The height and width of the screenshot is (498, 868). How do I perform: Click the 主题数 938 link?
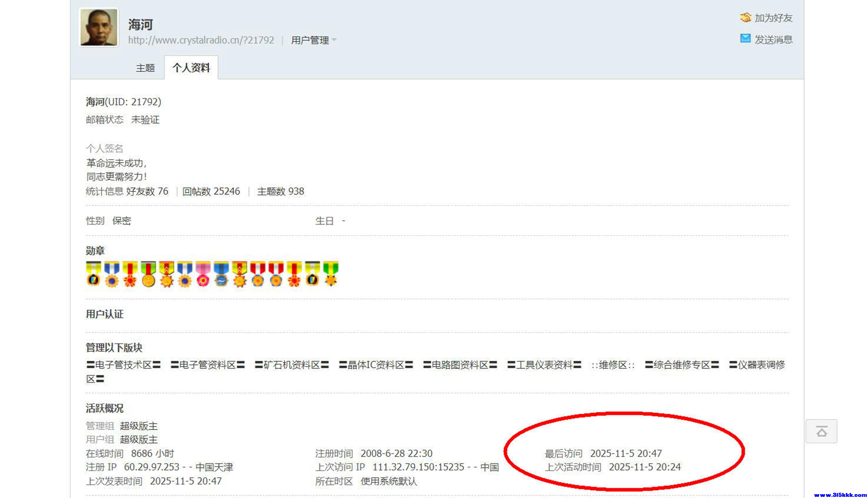point(280,191)
